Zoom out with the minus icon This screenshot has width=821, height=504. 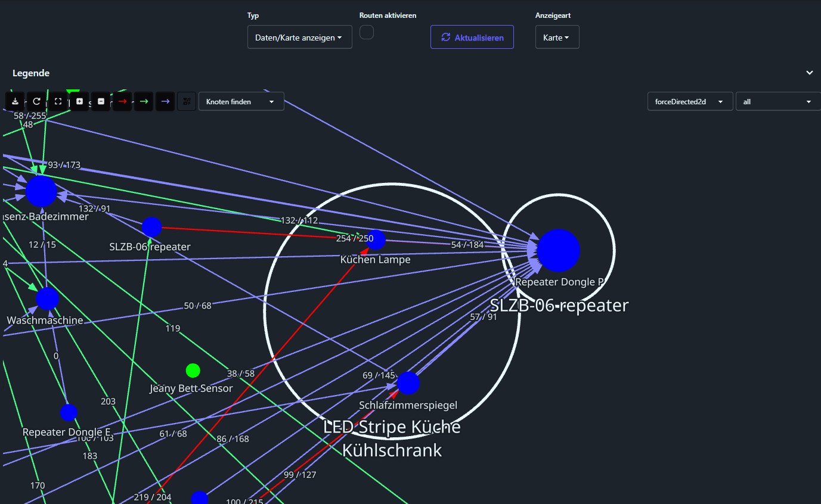point(101,101)
